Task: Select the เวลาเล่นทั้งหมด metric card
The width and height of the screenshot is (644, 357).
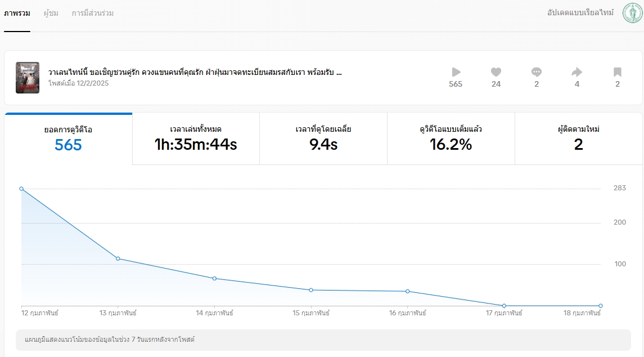Action: point(196,139)
